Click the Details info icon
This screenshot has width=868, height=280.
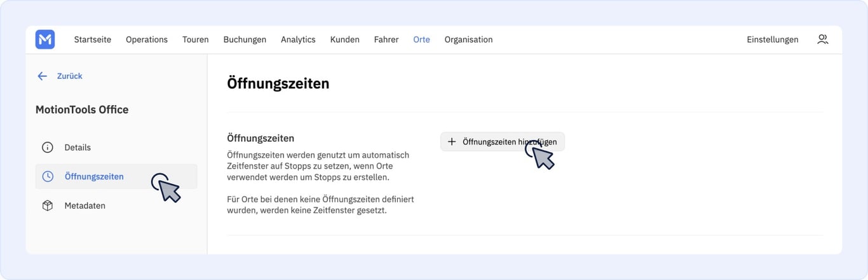pyautogui.click(x=47, y=147)
